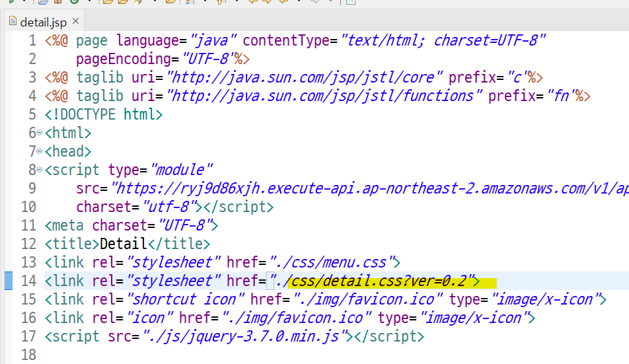629x364 pixels.
Task: Click the word Detail in the title
Action: pyautogui.click(x=123, y=243)
